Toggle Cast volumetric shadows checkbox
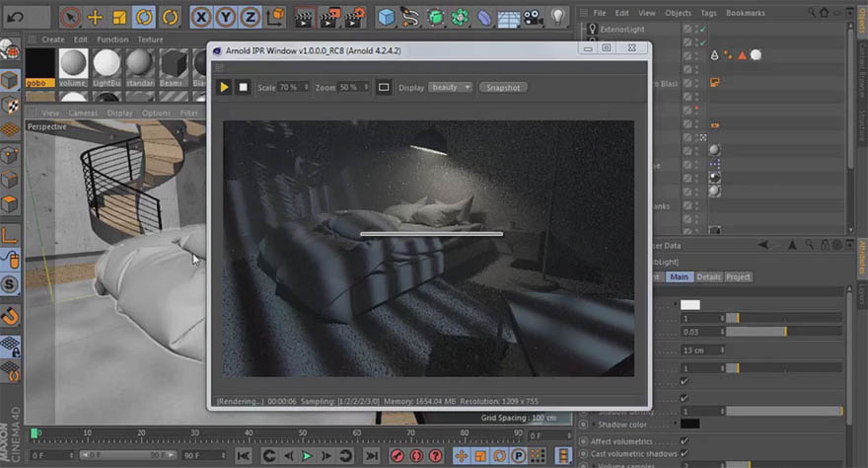Viewport: 868px width, 468px height. [685, 453]
